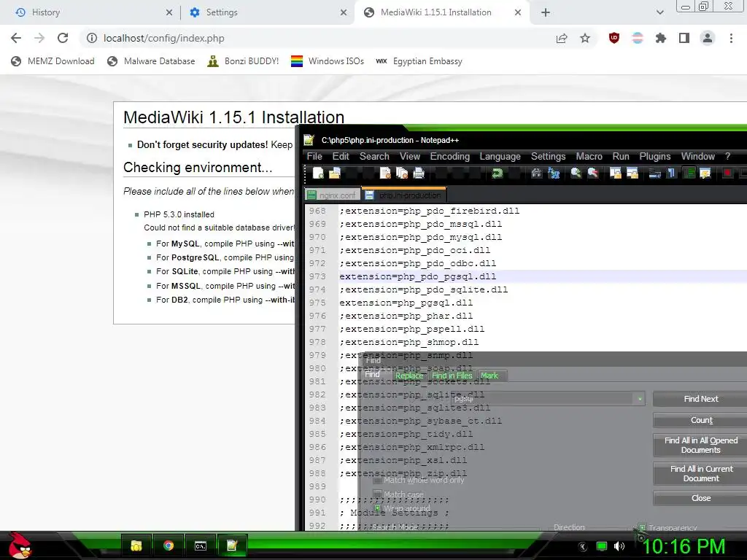Image resolution: width=747 pixels, height=560 pixels.
Task: Click the Zoom In magnifier icon
Action: tap(576, 174)
